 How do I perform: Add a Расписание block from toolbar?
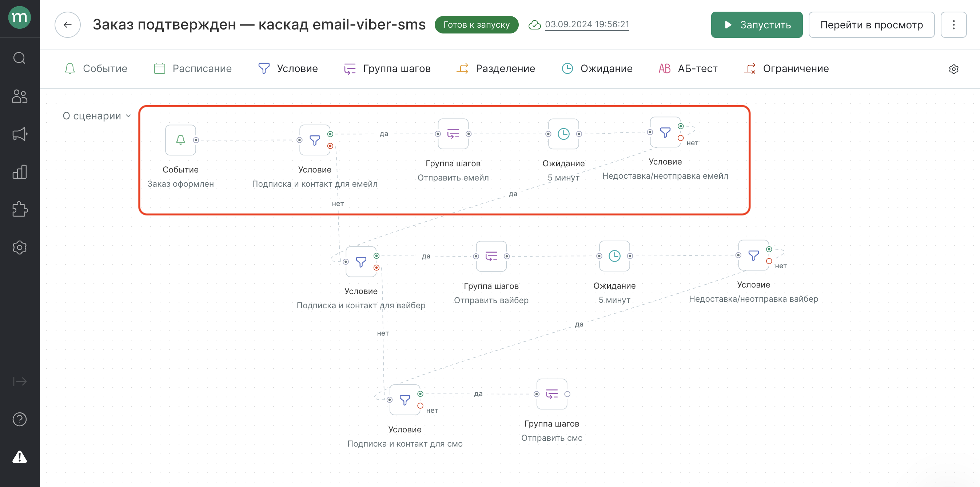click(x=192, y=68)
